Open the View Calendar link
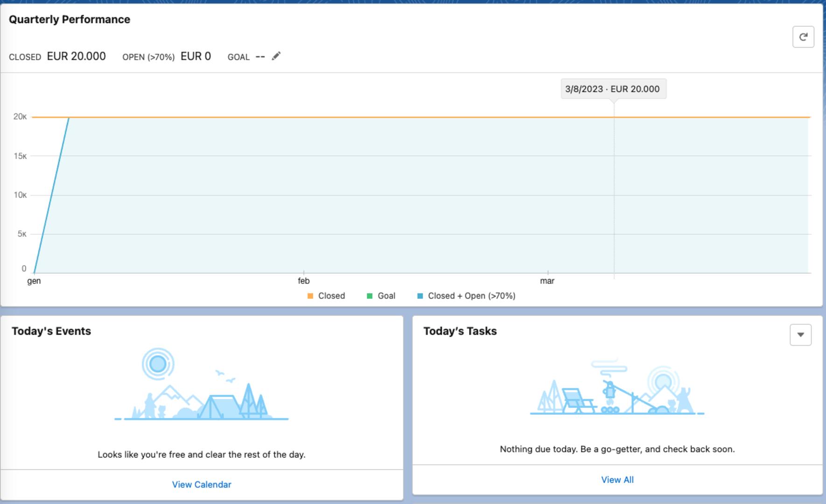The height and width of the screenshot is (504, 826). [x=202, y=484]
